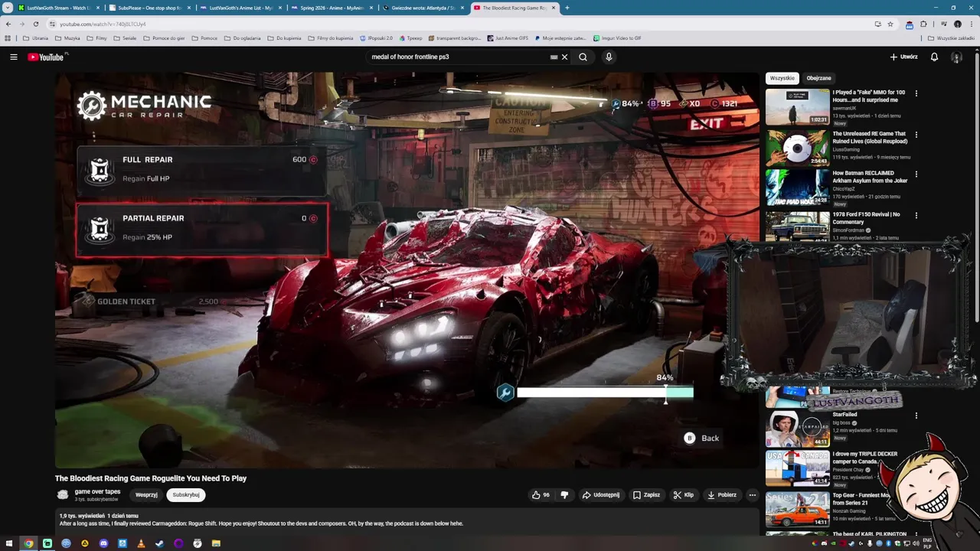Click the Utwórz create button
This screenshot has height=551, width=980.
pyautogui.click(x=903, y=57)
